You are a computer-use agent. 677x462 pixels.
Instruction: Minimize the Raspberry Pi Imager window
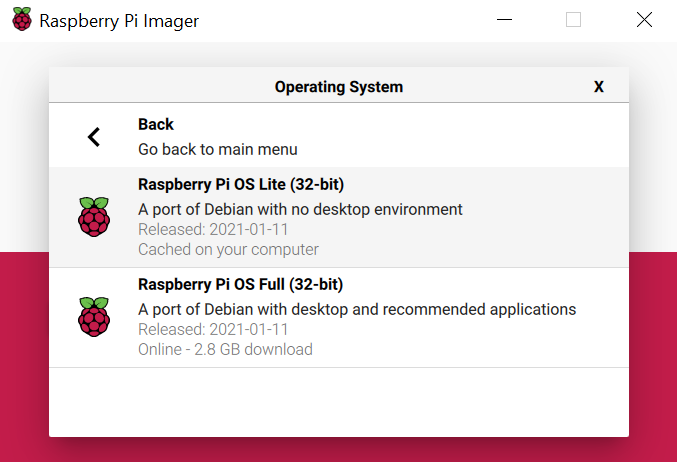tap(504, 20)
